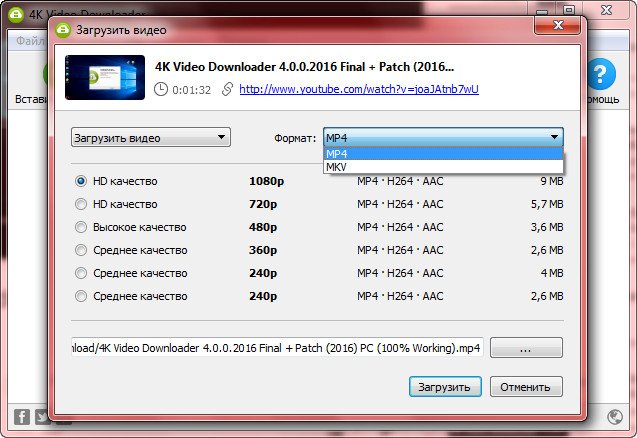Click the Twitter icon in main window
Image resolution: width=637 pixels, height=438 pixels.
click(x=42, y=417)
